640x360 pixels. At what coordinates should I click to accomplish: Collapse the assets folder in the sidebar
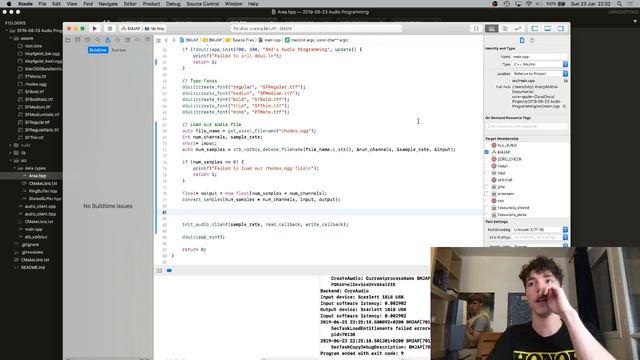click(x=11, y=38)
